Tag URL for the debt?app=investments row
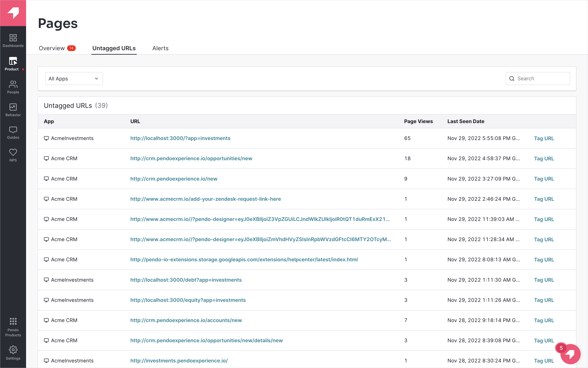This screenshot has height=368, width=588. point(544,280)
